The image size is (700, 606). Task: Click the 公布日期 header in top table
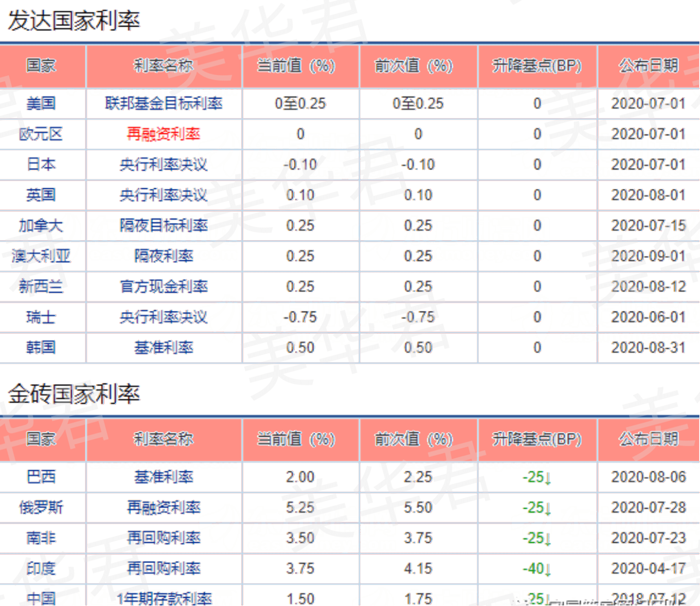[x=649, y=66]
